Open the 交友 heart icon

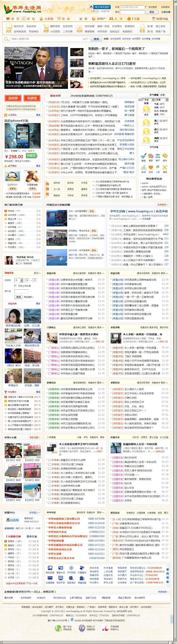150,167
